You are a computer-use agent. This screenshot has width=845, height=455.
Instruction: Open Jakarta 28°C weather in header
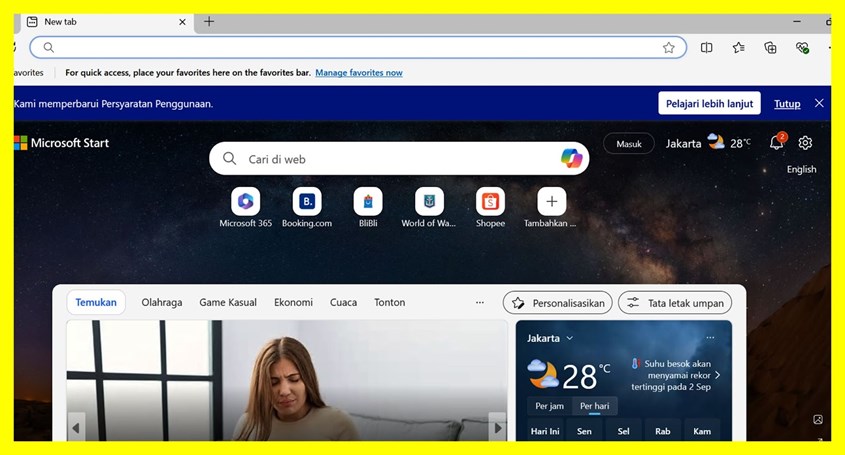pos(708,143)
